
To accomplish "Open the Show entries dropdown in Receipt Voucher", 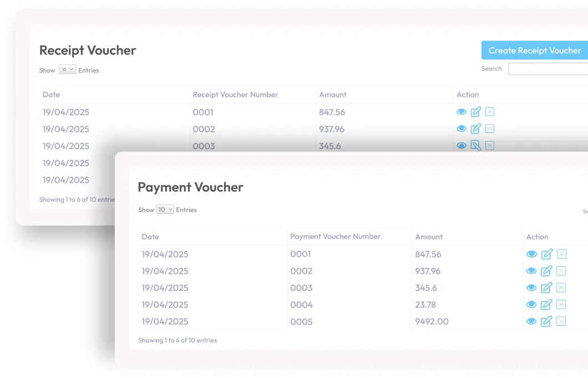I will tap(67, 69).
